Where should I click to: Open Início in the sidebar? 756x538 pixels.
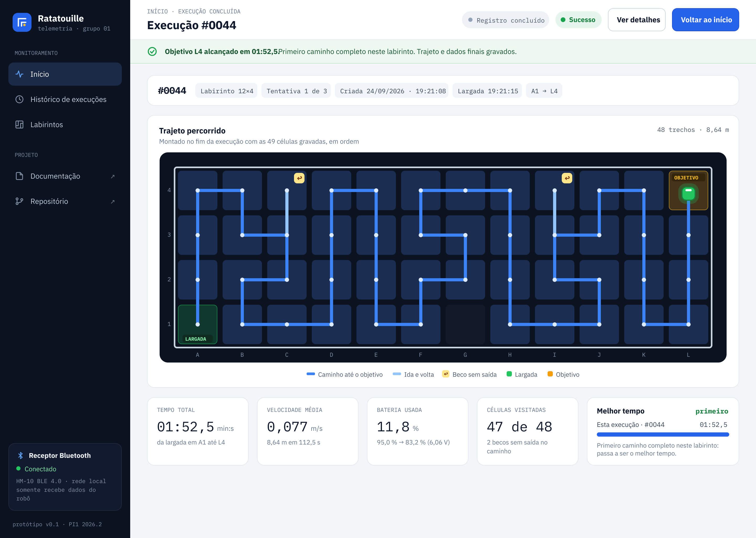[x=65, y=74]
